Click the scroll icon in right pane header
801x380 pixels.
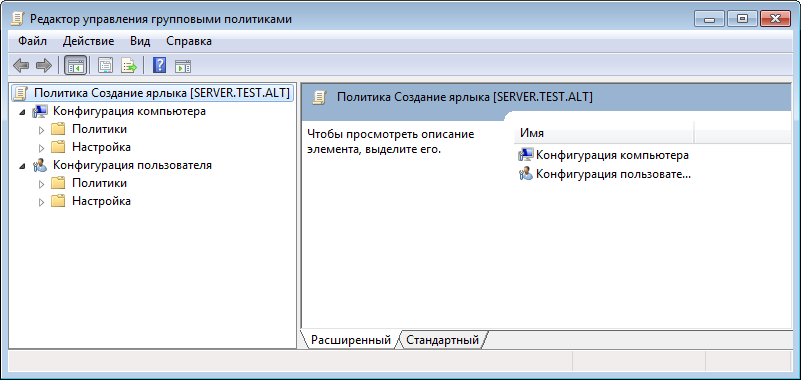pos(320,97)
